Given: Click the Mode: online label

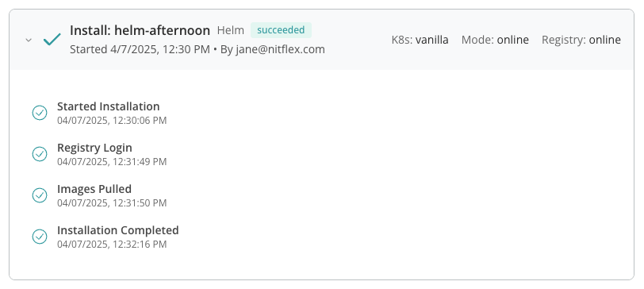Looking at the screenshot, I should tap(495, 40).
